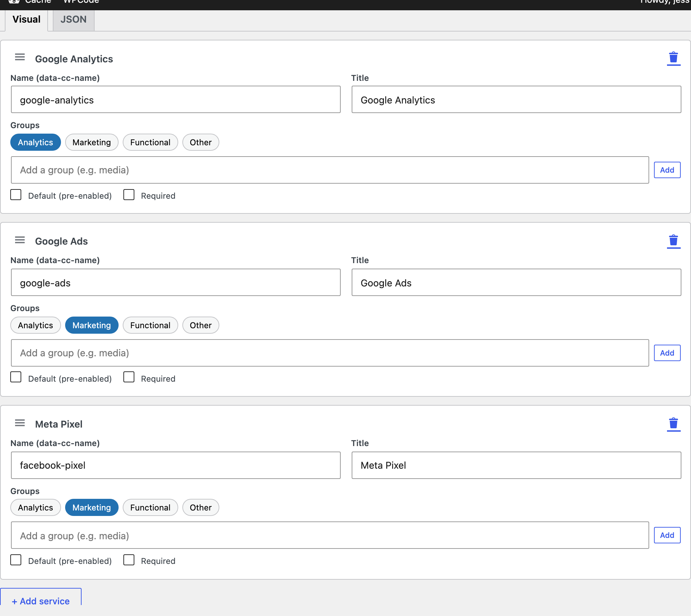The width and height of the screenshot is (691, 616).
Task: Delete the Meta Pixel service via trash icon
Action: coord(674,424)
